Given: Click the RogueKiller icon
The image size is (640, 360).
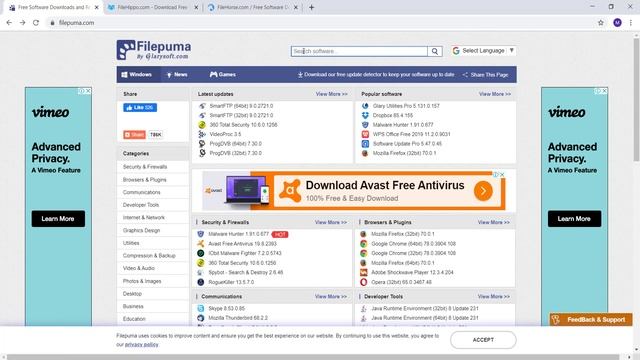Looking at the screenshot, I should click(x=200, y=282).
